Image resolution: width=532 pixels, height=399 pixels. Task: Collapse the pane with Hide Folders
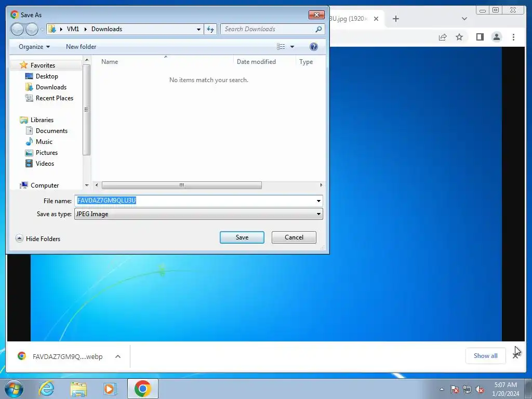[x=38, y=238]
